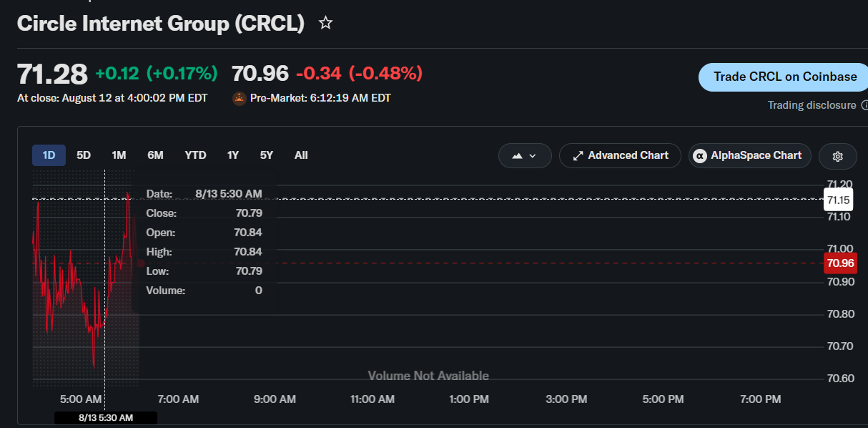Open the Trading disclosure link
868x428 pixels.
tap(812, 105)
